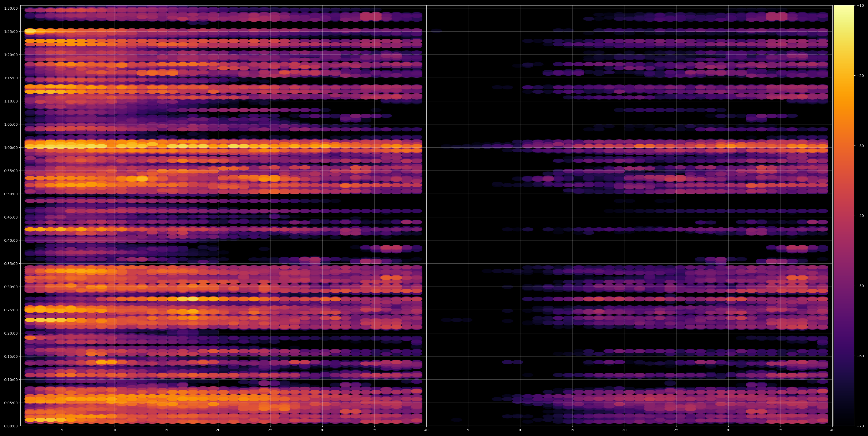Screen dimensions: 868x436
Task: Click the colorbar's −50 tick label
Action: tap(860, 286)
